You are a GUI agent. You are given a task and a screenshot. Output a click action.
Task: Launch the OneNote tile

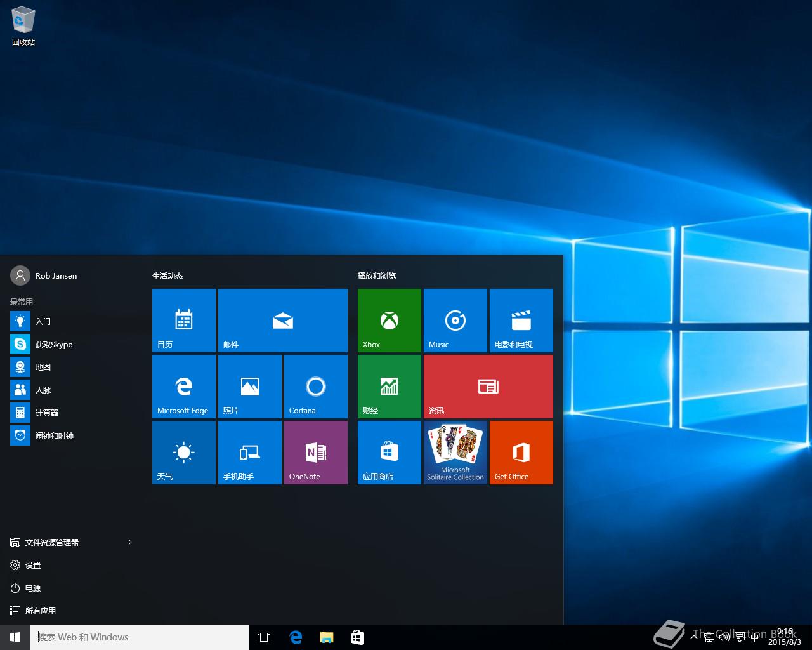[x=316, y=453]
